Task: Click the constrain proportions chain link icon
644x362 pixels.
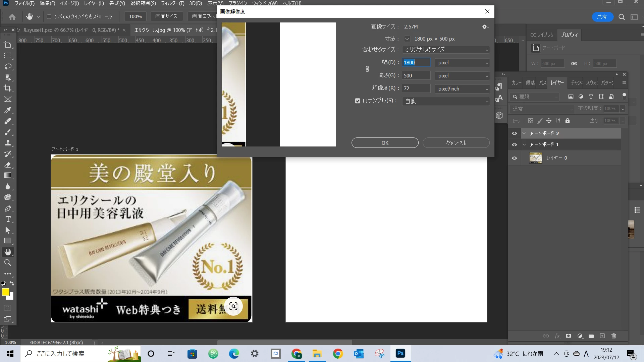Action: [367, 69]
